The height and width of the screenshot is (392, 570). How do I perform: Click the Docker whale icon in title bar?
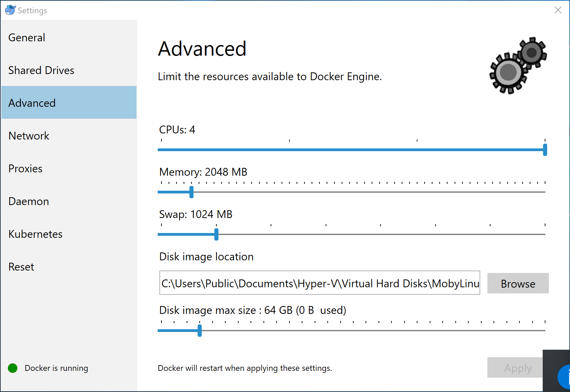[10, 10]
